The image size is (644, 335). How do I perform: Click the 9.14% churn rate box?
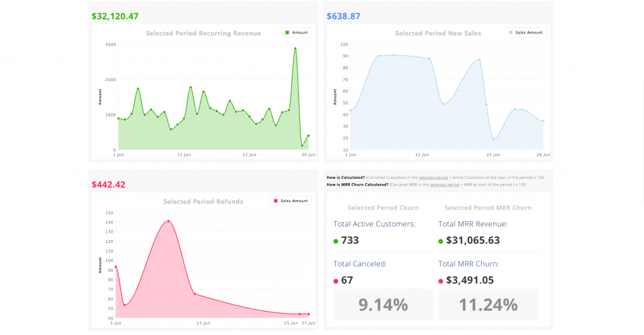pos(383,304)
